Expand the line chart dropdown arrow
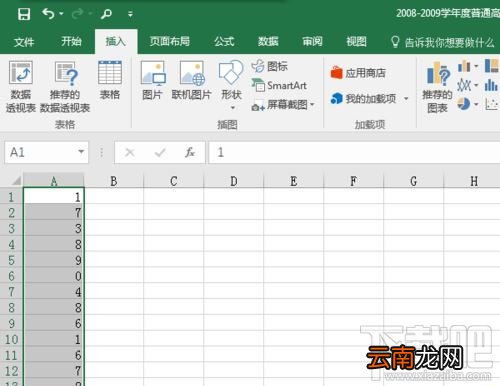Screen dimensions: 500x386 pyautogui.click(x=476, y=85)
